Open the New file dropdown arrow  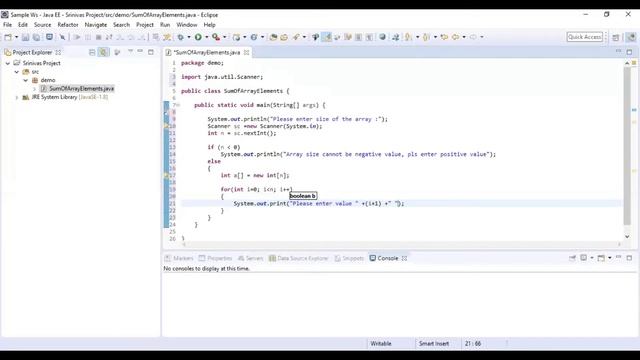(16, 37)
